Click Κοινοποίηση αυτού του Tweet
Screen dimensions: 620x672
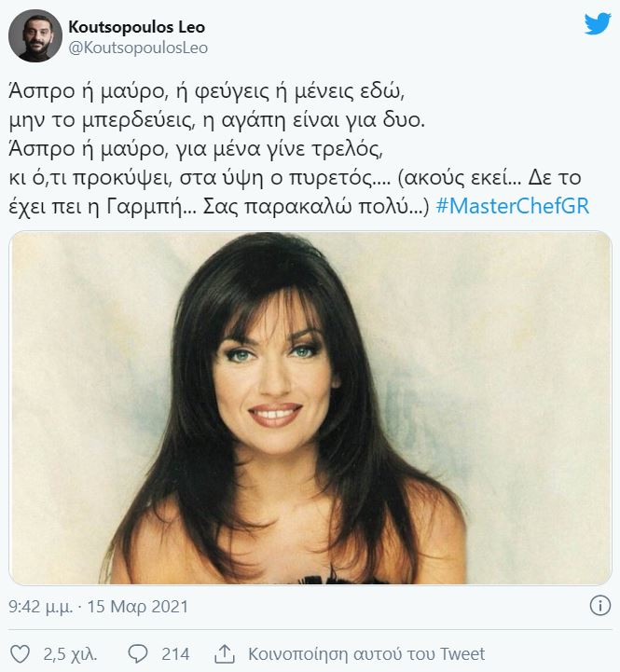tap(366, 654)
